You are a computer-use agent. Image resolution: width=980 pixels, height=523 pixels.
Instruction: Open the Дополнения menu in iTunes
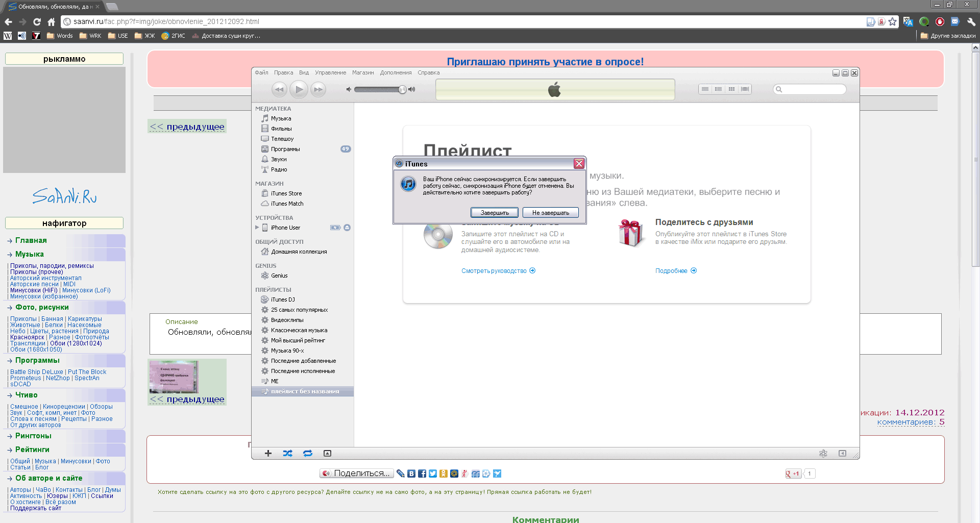(x=396, y=72)
